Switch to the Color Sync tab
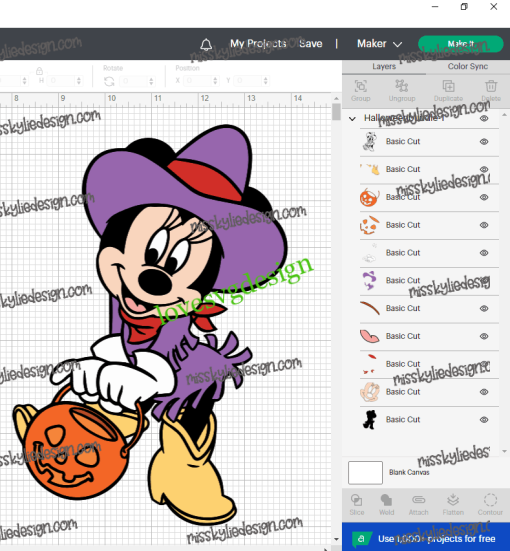510x551 pixels. 467,66
